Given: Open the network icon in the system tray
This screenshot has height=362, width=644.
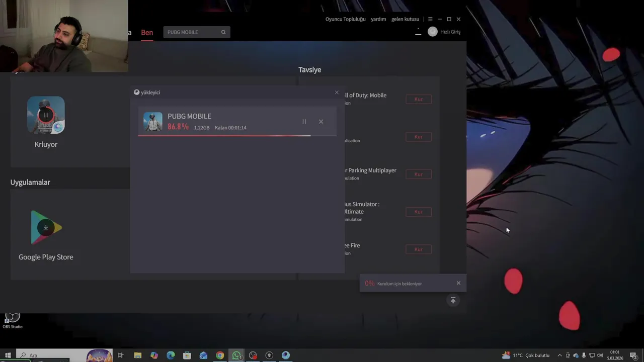Looking at the screenshot, I should (592, 355).
